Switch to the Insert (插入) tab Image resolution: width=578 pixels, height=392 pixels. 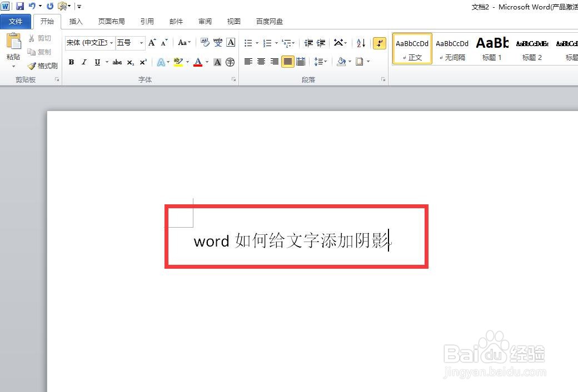[x=76, y=21]
